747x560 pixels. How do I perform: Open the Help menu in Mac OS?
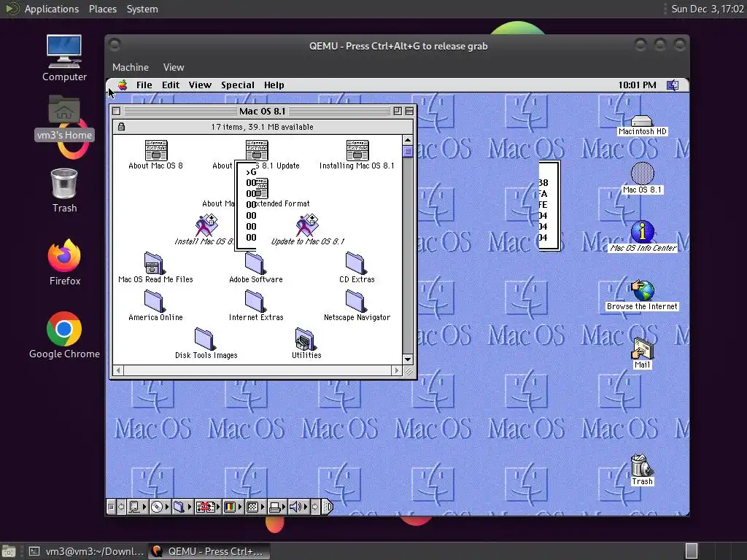point(274,85)
